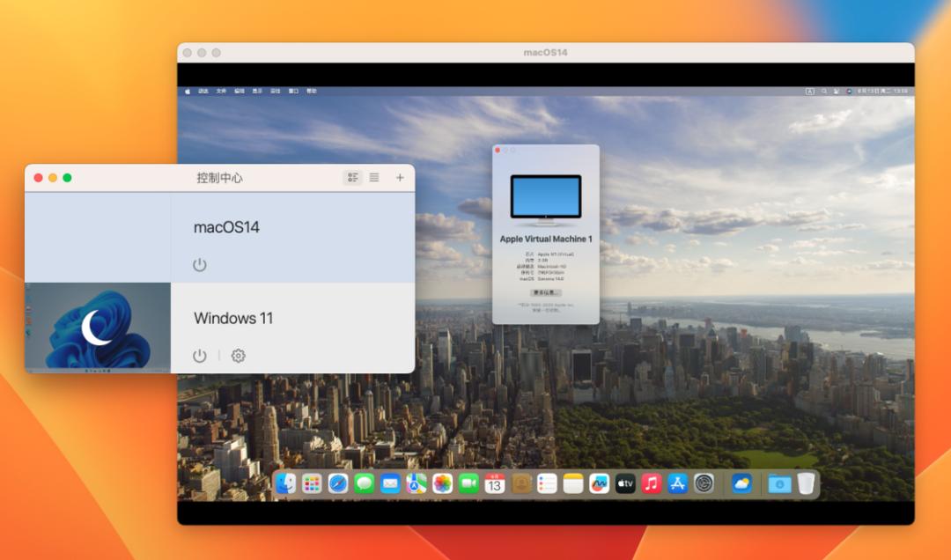Click the macOS14 window title bar text
This screenshot has height=560, width=951.
coord(545,52)
